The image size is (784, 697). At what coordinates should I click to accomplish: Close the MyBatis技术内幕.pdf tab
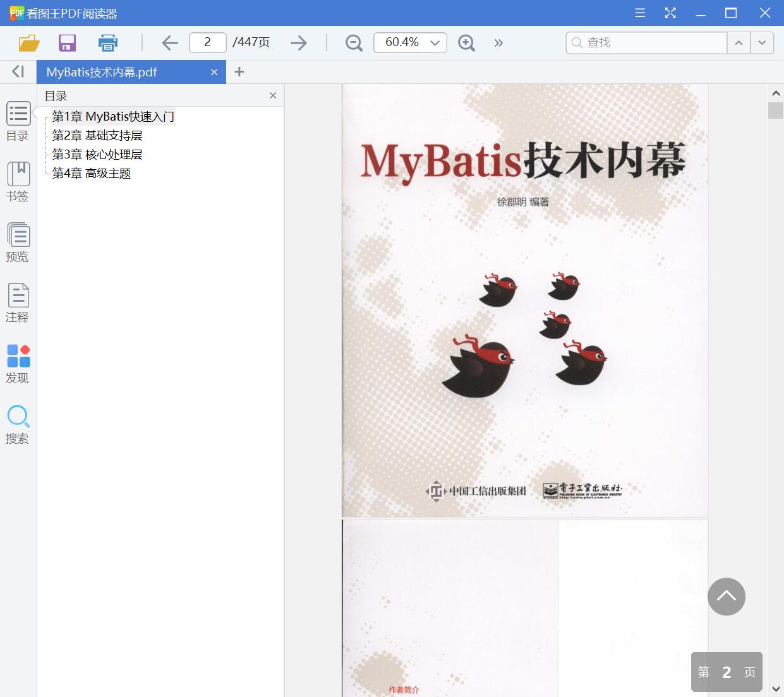click(214, 72)
